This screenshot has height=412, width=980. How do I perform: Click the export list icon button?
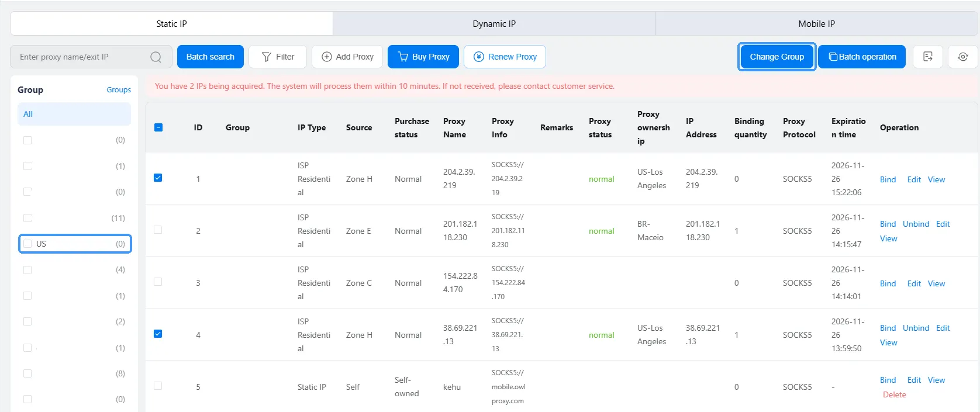[x=928, y=57]
